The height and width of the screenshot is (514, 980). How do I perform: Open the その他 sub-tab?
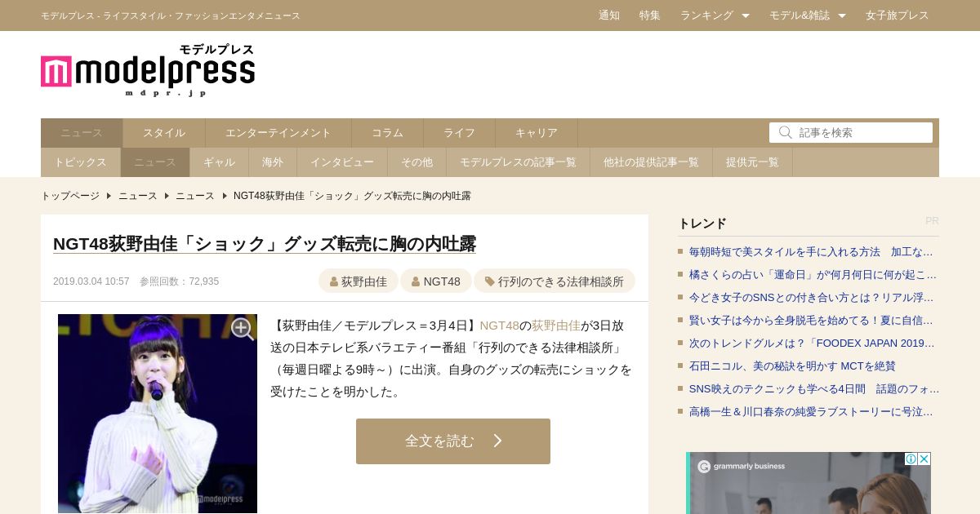pyautogui.click(x=416, y=162)
